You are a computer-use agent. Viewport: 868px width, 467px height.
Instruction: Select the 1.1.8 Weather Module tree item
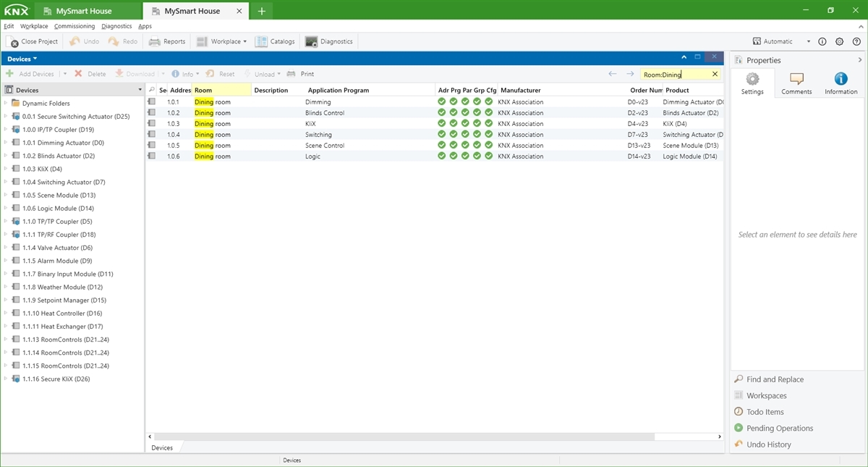[x=62, y=287]
